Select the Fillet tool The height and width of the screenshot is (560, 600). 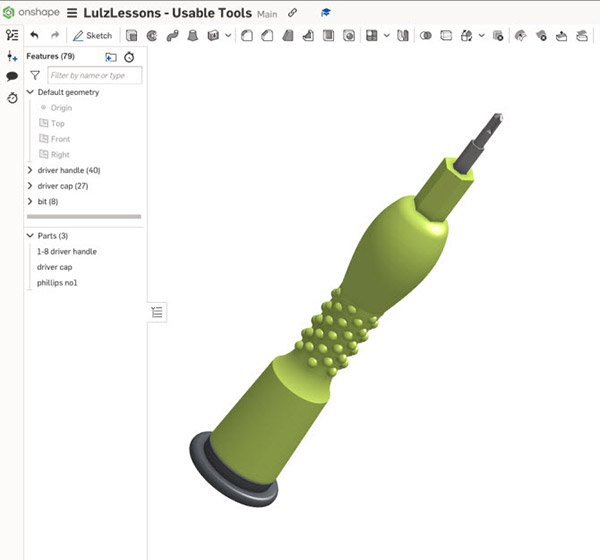(x=246, y=36)
